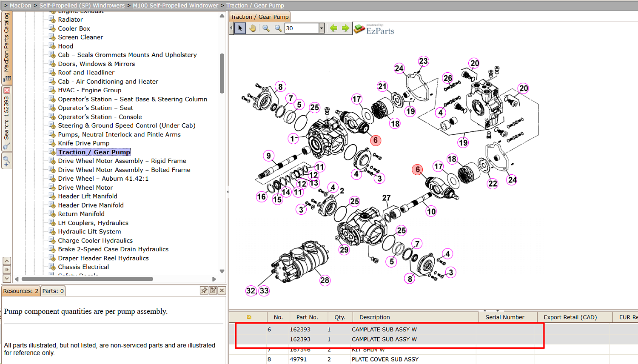Sort parts table by Part No. column
Viewport: 638px width, 364px height.
309,317
